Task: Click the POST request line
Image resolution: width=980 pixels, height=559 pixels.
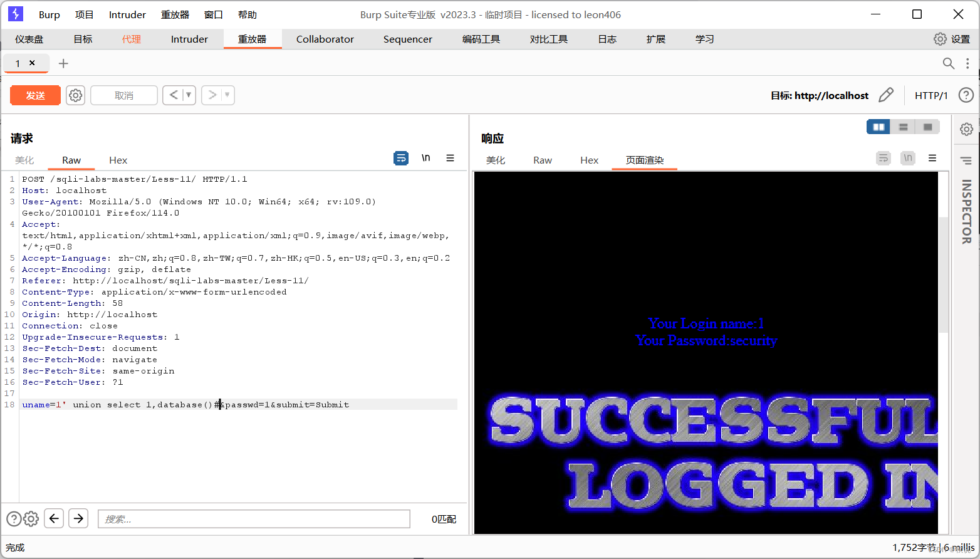Action: coord(135,179)
